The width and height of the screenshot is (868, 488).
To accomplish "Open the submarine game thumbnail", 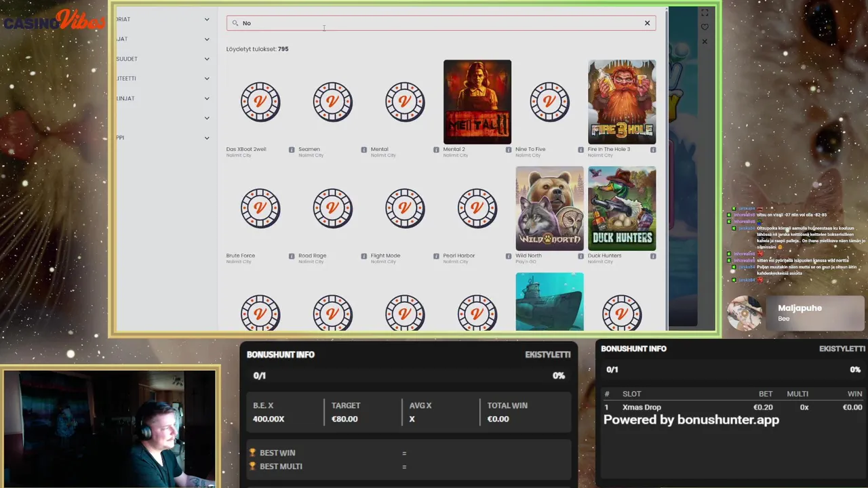I will tap(549, 302).
